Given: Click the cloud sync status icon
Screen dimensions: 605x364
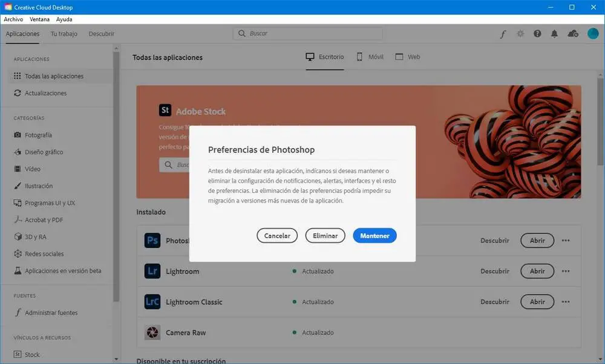Looking at the screenshot, I should pos(573,34).
